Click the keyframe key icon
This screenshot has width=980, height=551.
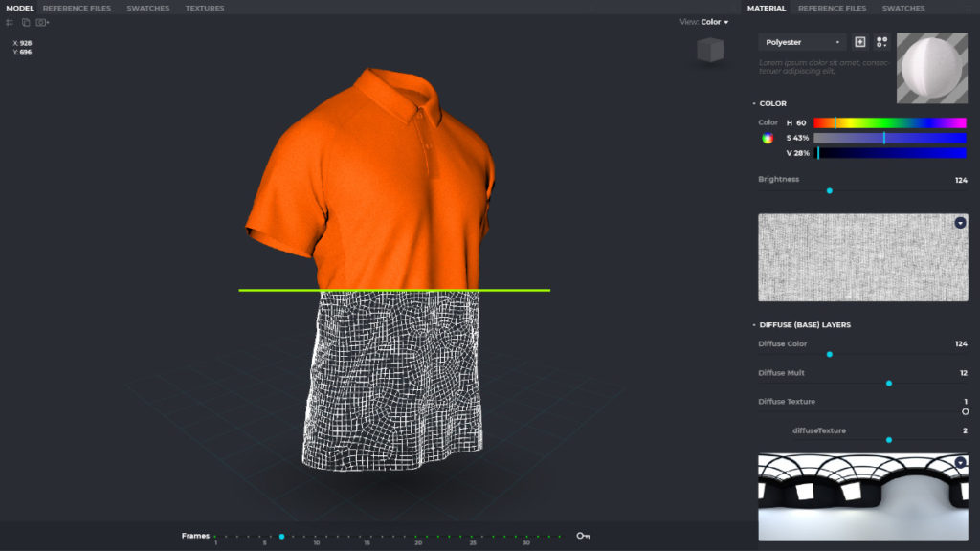click(583, 536)
